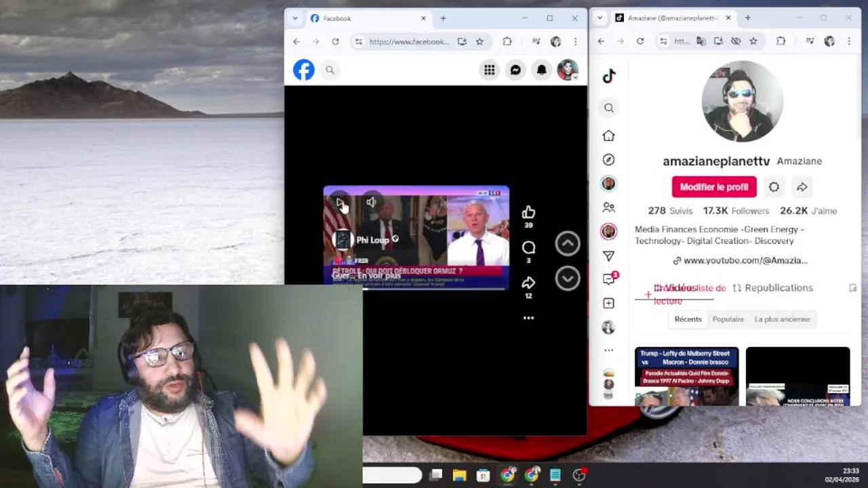Image resolution: width=868 pixels, height=488 pixels.
Task: Open Facebook search
Action: tap(330, 70)
